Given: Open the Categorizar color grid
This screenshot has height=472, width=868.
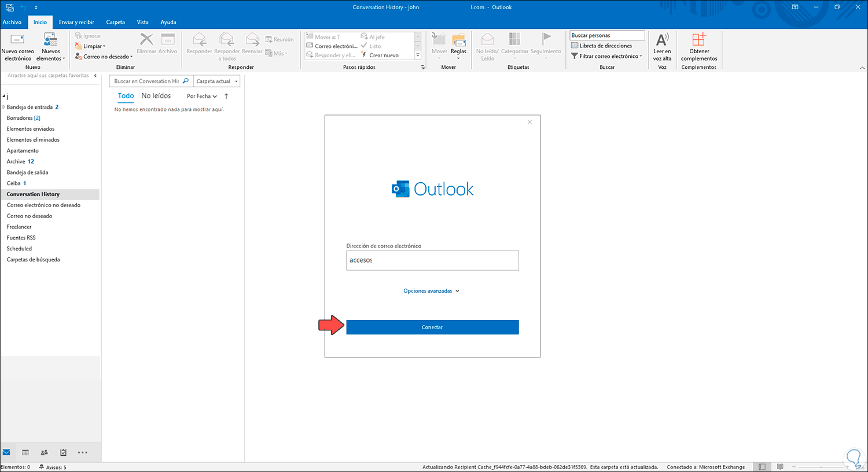Looking at the screenshot, I should point(514,39).
